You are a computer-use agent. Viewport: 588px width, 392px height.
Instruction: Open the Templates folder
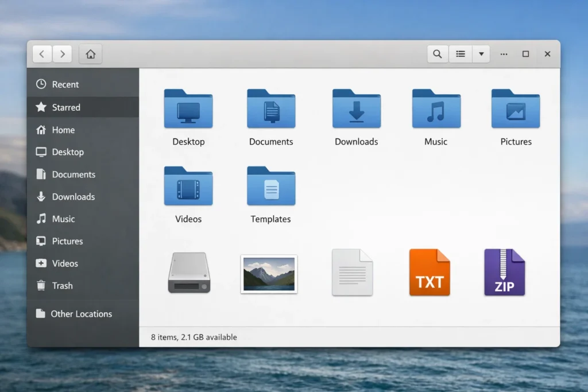[x=271, y=187]
